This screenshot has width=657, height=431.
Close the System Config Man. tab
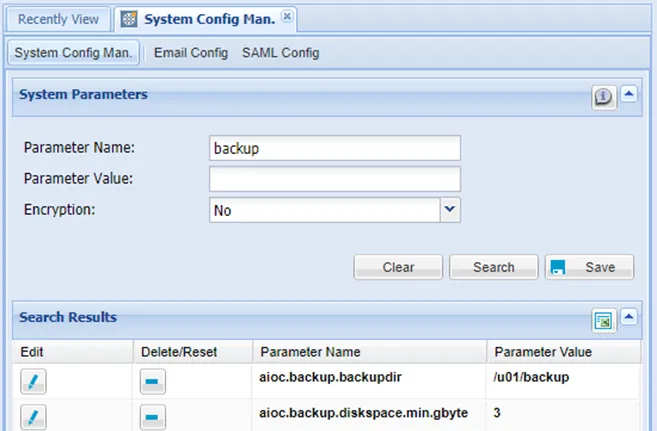[x=287, y=16]
